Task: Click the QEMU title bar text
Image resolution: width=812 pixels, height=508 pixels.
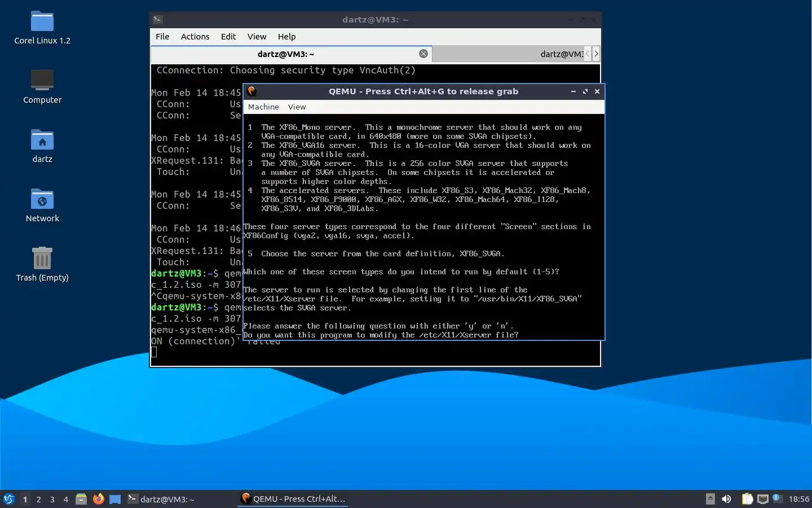Action: 423,91
